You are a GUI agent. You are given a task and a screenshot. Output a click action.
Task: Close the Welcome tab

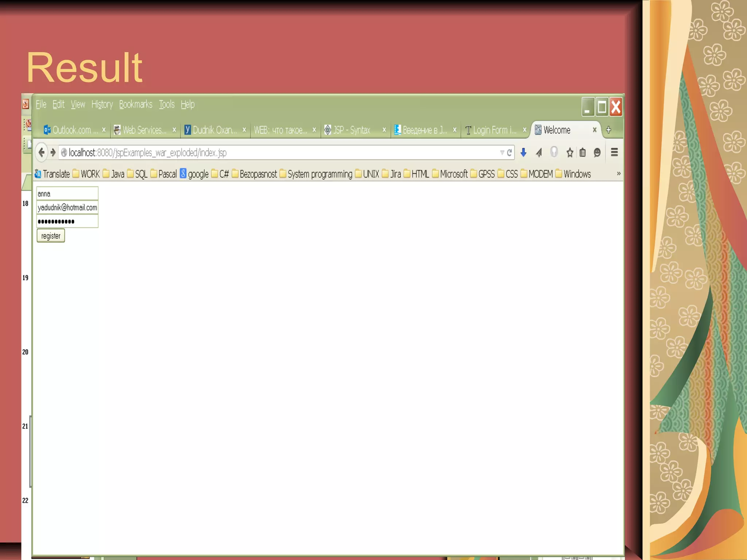pos(595,130)
